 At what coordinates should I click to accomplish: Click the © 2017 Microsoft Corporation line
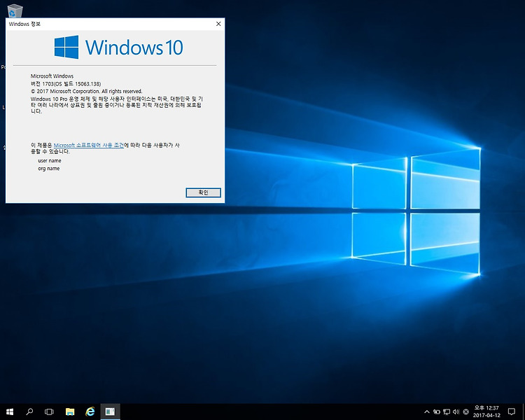[86, 91]
